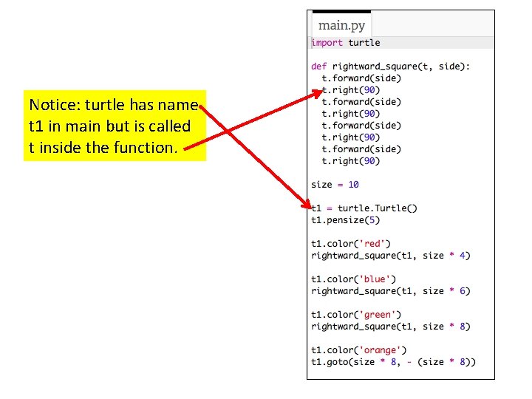
Task: Click the "t1.color('red')" line
Action: 351,244
